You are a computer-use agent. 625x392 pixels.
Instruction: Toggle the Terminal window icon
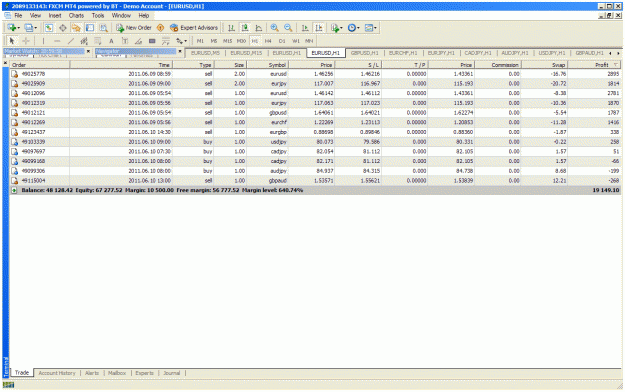[x=90, y=28]
